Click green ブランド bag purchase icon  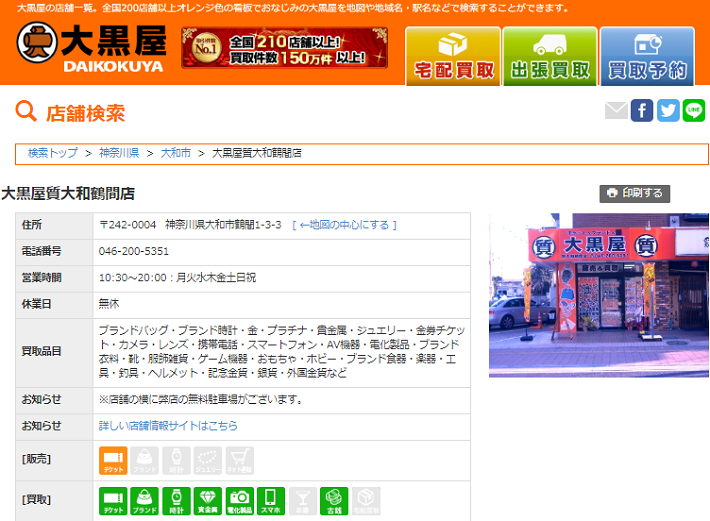144,501
